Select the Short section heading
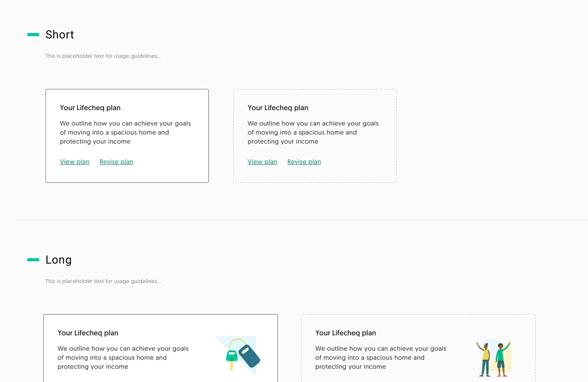This screenshot has height=382, width=588. pyautogui.click(x=60, y=35)
